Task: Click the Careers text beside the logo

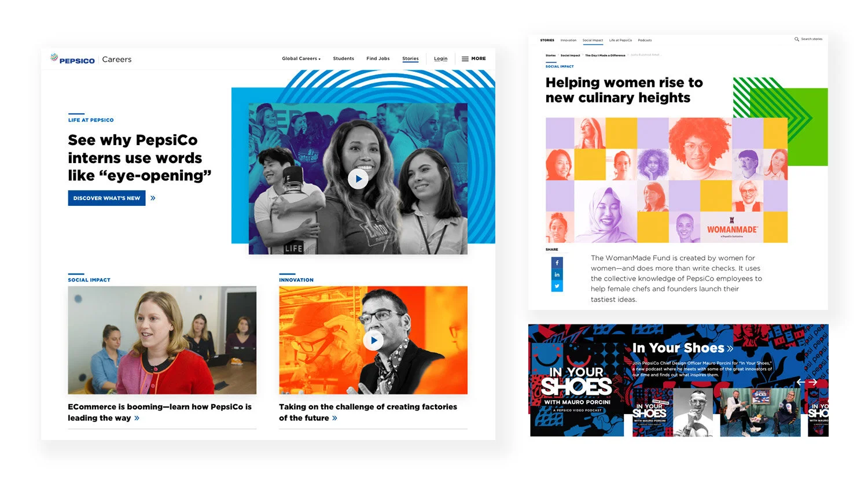Action: 117,59
